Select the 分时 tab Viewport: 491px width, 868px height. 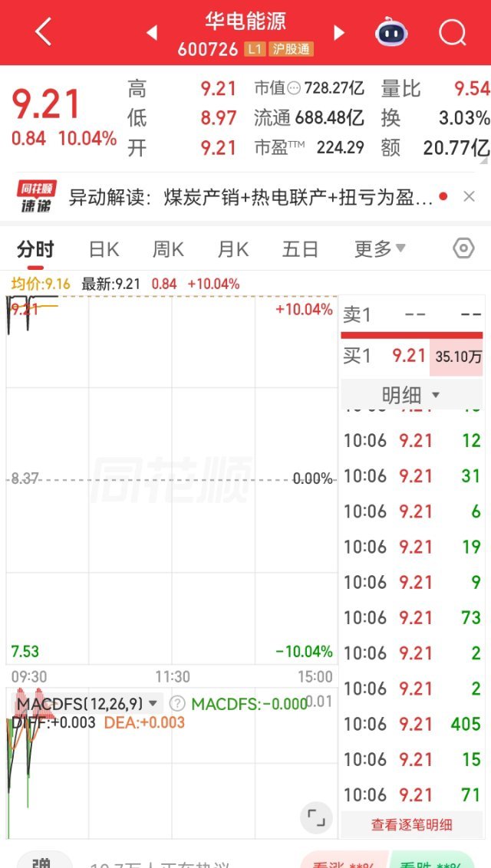tap(35, 250)
